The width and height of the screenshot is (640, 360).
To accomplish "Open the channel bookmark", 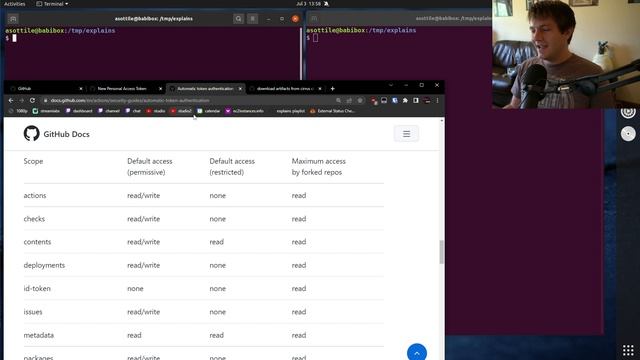I will [109, 111].
